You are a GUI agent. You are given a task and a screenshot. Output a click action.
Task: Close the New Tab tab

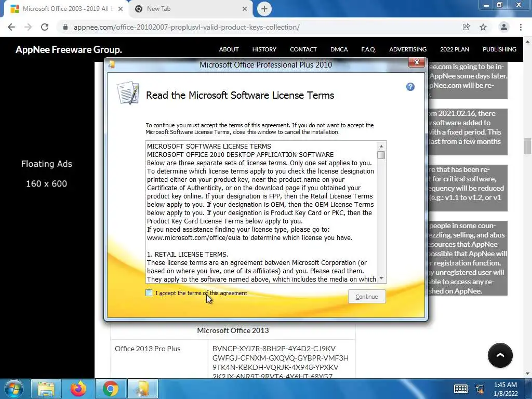[245, 9]
